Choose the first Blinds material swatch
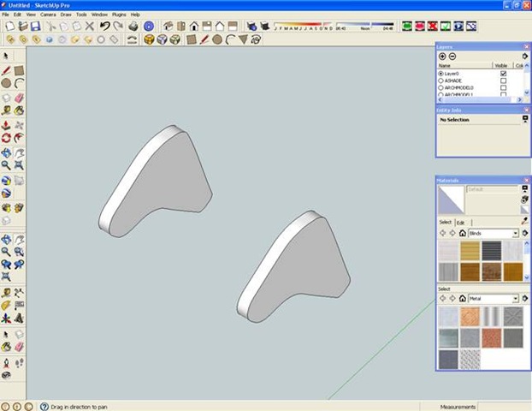Screen dimensions: 532x411 coord(447,249)
